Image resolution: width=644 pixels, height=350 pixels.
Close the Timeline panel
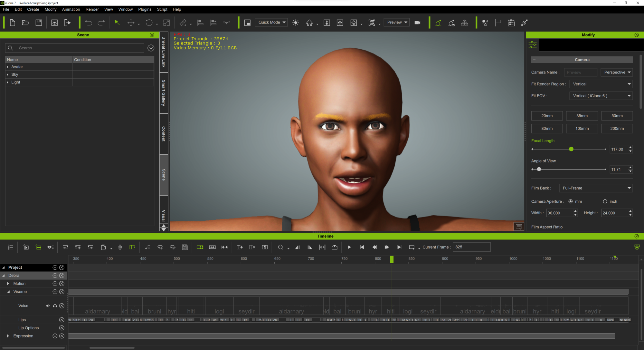tap(637, 236)
